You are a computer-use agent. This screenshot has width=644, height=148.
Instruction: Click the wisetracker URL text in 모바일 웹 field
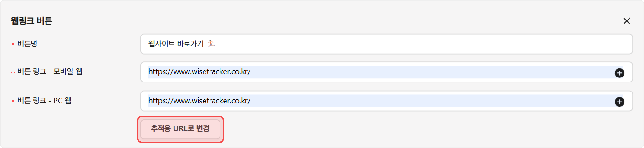click(199, 72)
